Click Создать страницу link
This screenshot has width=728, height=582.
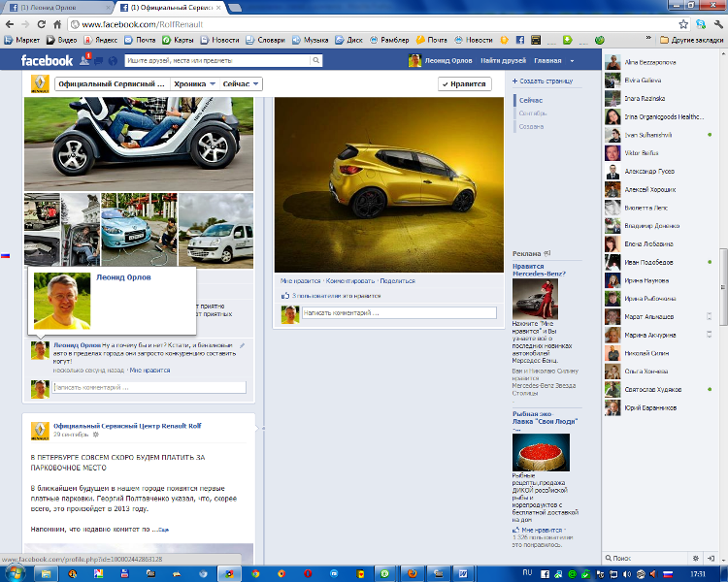(543, 81)
